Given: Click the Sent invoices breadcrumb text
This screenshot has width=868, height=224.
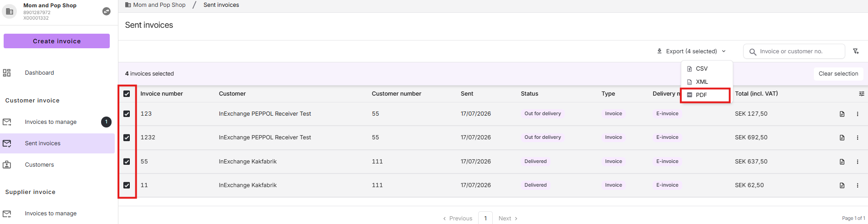Looking at the screenshot, I should coord(221,5).
